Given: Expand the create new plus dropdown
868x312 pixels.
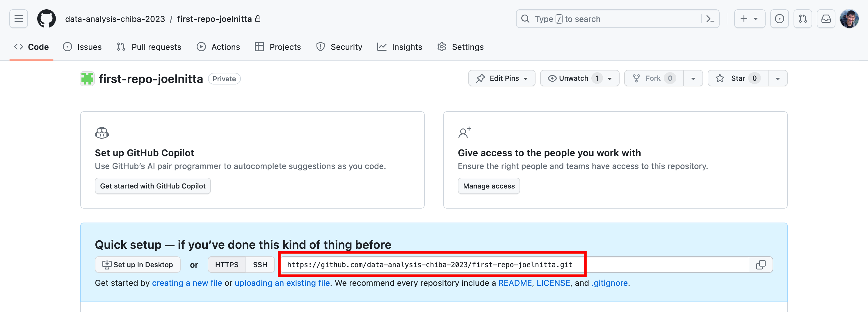Looking at the screenshot, I should pyautogui.click(x=749, y=19).
